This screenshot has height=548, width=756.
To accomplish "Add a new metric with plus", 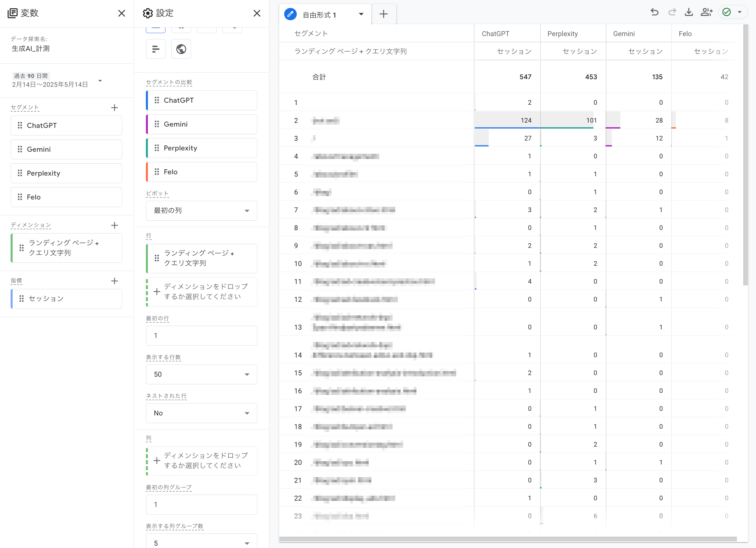I will tap(114, 281).
